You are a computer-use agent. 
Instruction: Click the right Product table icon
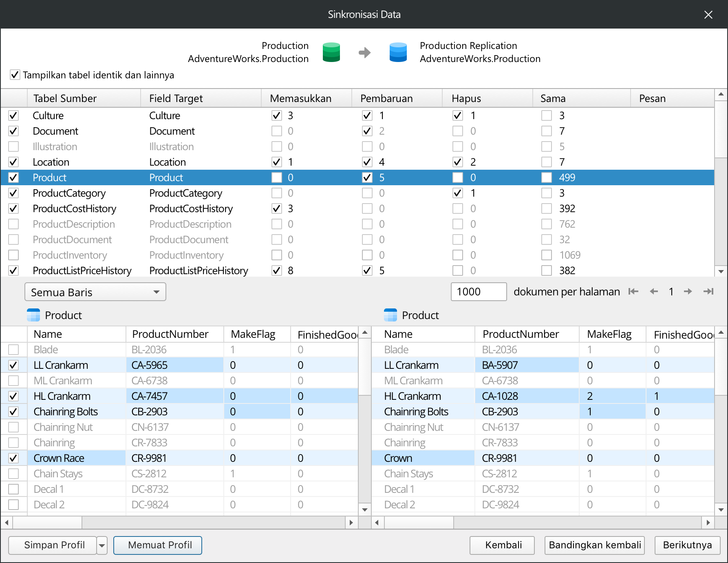click(x=390, y=315)
